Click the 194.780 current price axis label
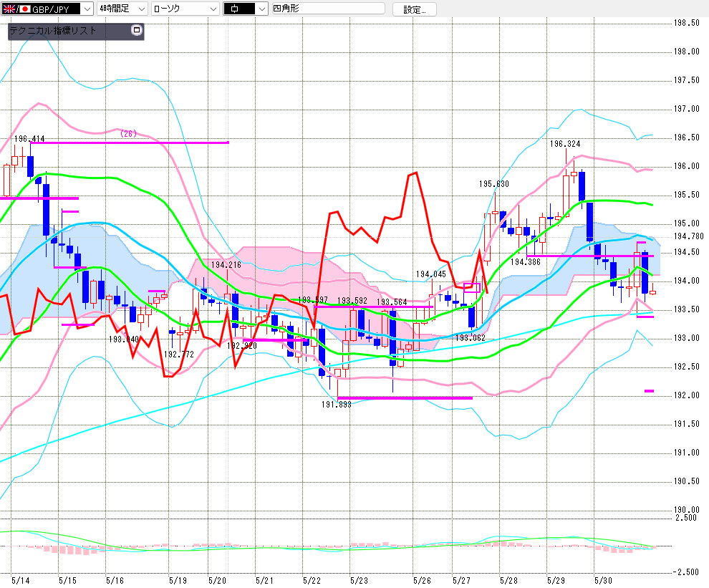Screen dimensions: 709x588 click(x=689, y=236)
